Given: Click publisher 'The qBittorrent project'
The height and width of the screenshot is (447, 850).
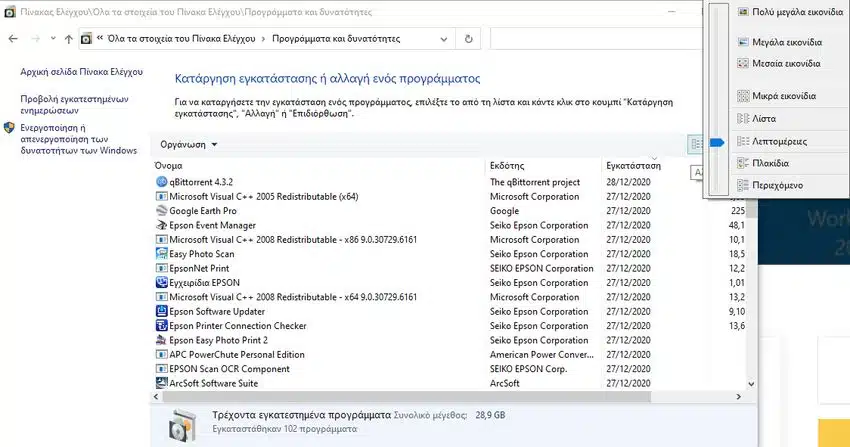Looking at the screenshot, I should click(x=535, y=182).
